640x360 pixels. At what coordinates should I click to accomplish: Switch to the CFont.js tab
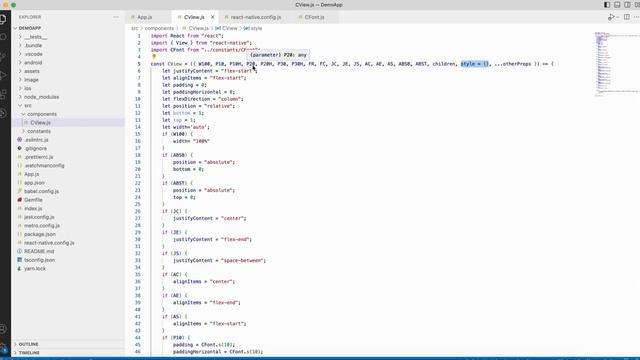(x=314, y=17)
